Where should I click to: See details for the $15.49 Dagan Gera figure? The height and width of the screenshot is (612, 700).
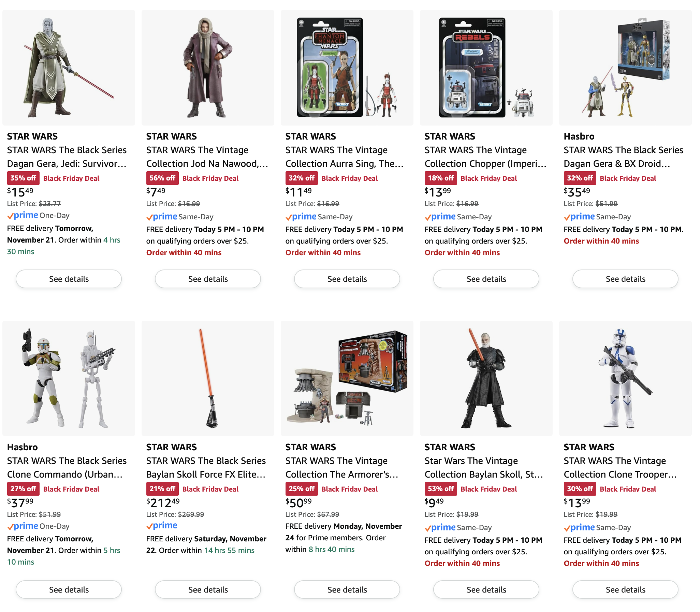click(69, 279)
